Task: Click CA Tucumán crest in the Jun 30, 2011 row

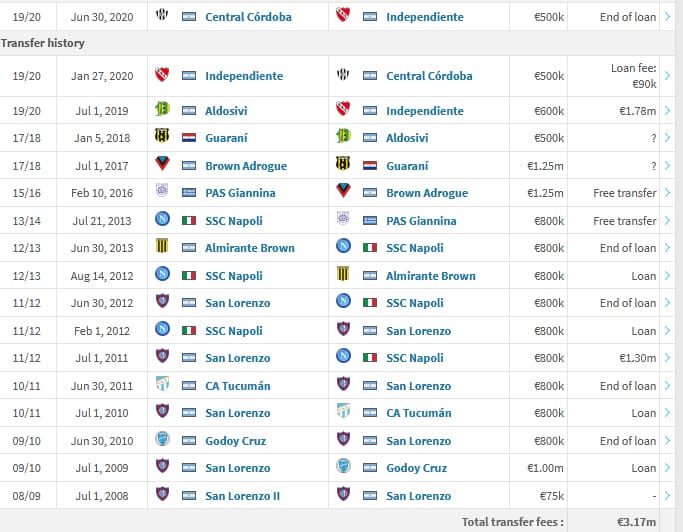Action: tap(162, 385)
